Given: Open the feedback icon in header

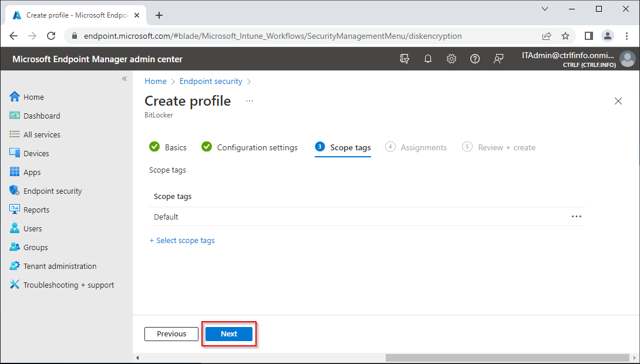Looking at the screenshot, I should pos(498,59).
